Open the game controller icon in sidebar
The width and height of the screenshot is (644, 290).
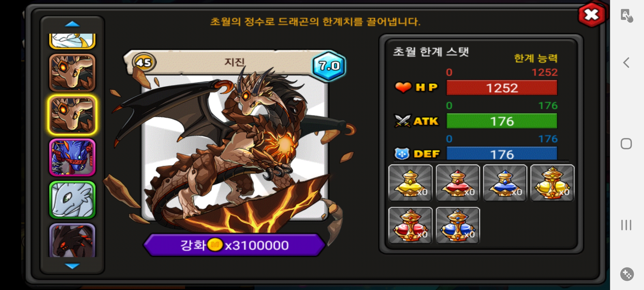(627, 274)
